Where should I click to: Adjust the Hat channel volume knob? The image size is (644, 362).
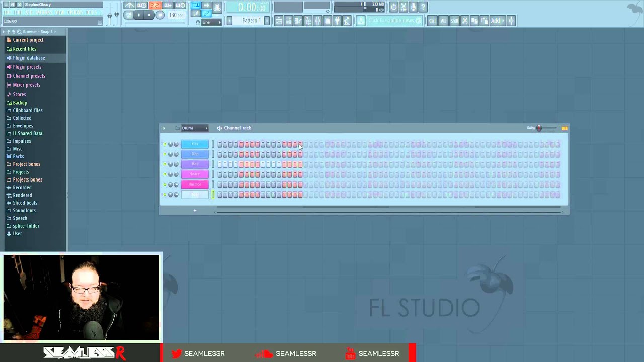[176, 164]
